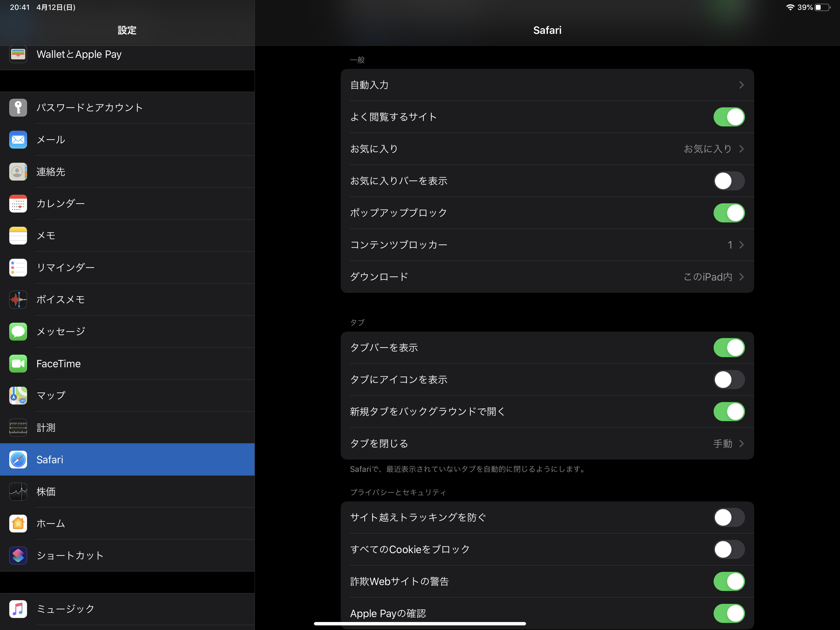Select リマインダー in settings sidebar
The width and height of the screenshot is (840, 630).
click(x=127, y=268)
